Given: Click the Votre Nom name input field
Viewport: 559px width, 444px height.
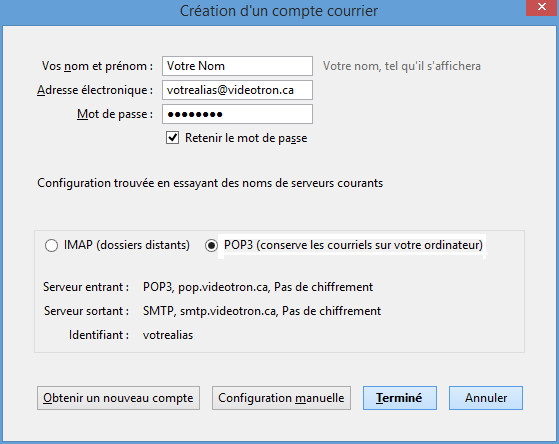Looking at the screenshot, I should pos(237,66).
